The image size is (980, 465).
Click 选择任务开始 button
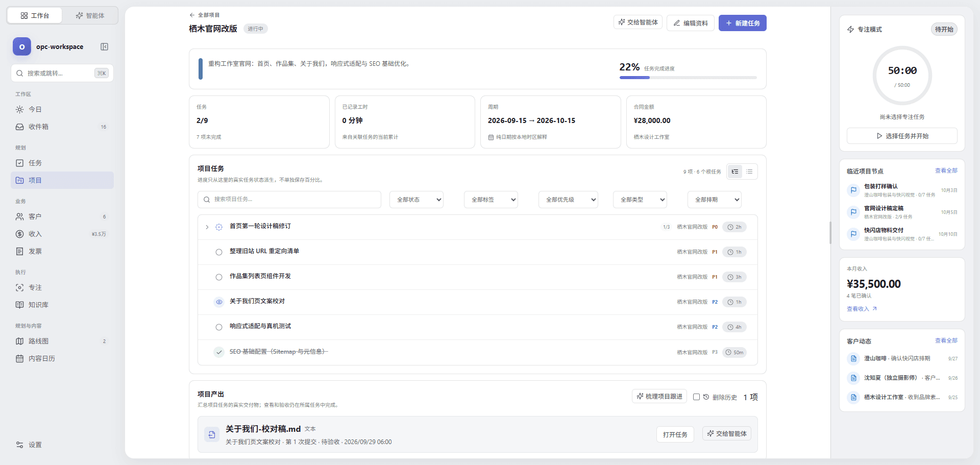[902, 136]
